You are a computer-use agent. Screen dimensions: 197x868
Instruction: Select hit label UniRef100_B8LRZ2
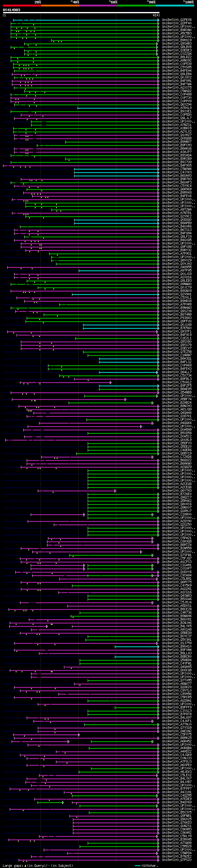pyautogui.click(x=176, y=57)
